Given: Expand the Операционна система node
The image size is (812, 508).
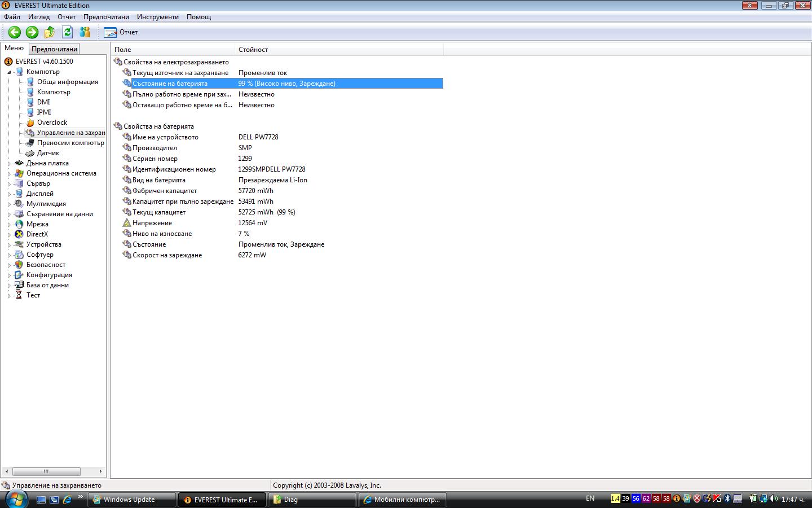Looking at the screenshot, I should tap(9, 174).
